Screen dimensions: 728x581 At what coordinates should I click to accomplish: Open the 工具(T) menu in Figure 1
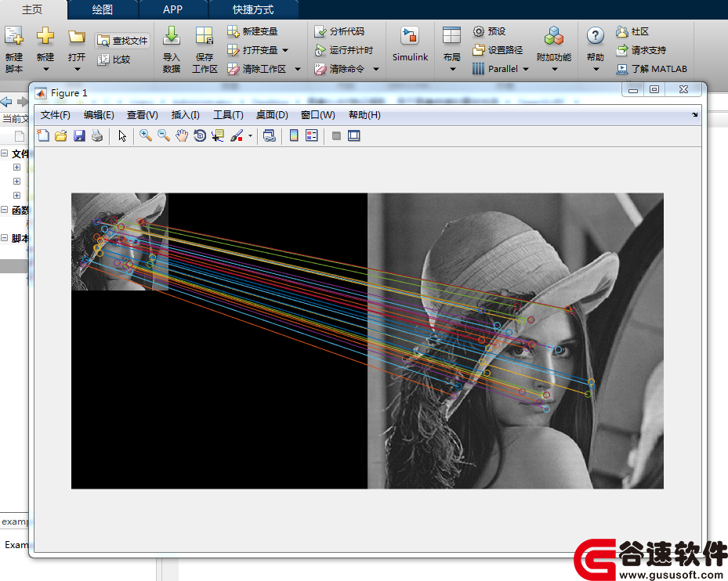pos(228,115)
